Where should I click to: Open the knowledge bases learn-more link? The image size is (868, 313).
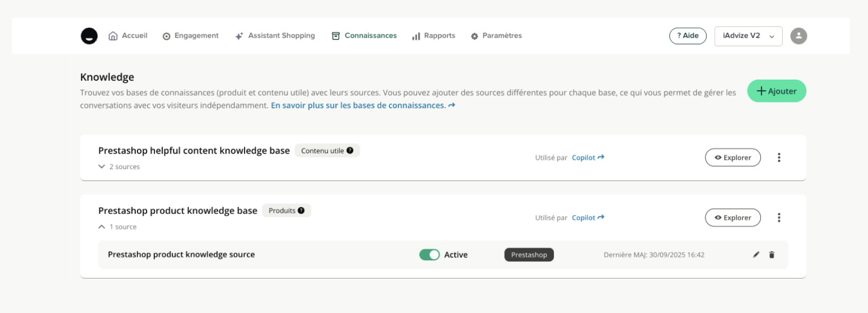(362, 106)
